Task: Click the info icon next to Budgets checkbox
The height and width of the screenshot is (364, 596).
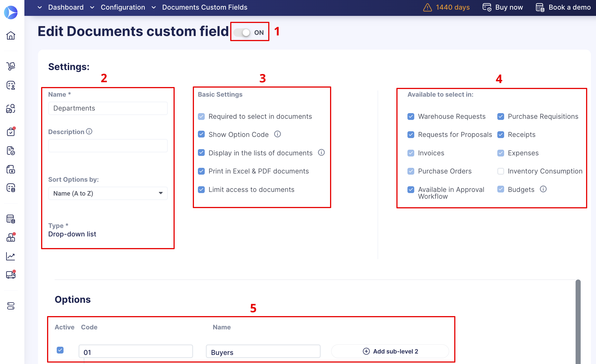Action: pyautogui.click(x=544, y=189)
